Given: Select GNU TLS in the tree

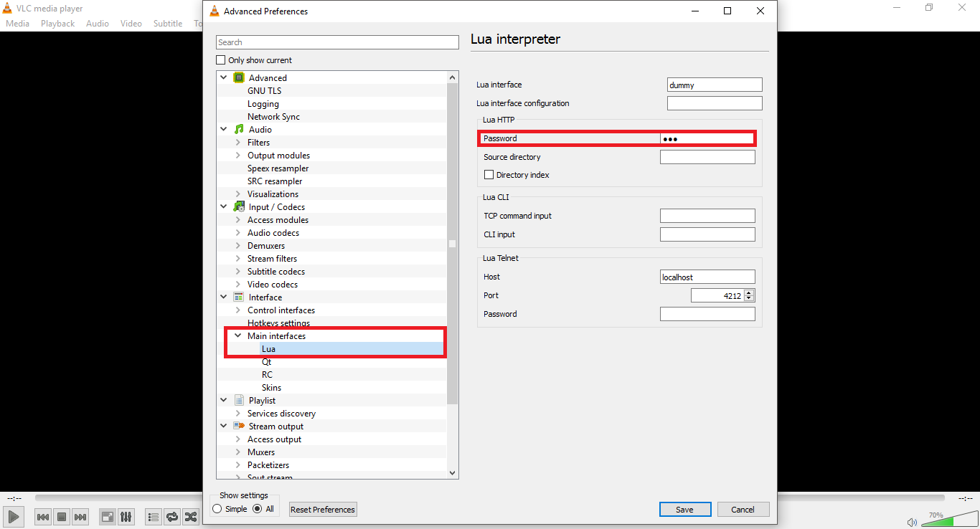Looking at the screenshot, I should click(264, 90).
